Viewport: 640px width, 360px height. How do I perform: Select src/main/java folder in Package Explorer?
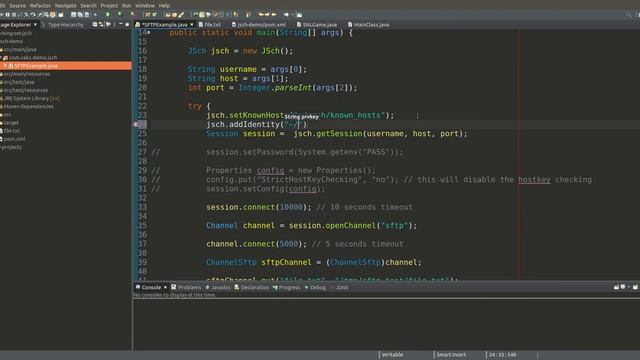point(20,49)
